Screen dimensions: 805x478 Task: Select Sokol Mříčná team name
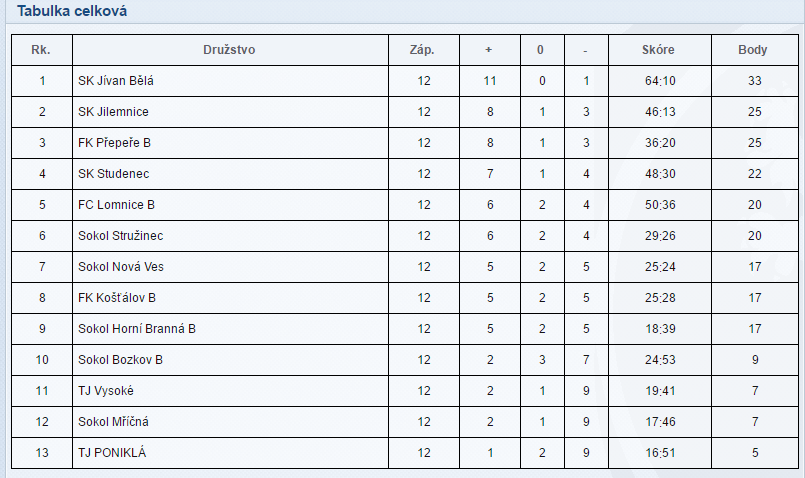pyautogui.click(x=113, y=422)
